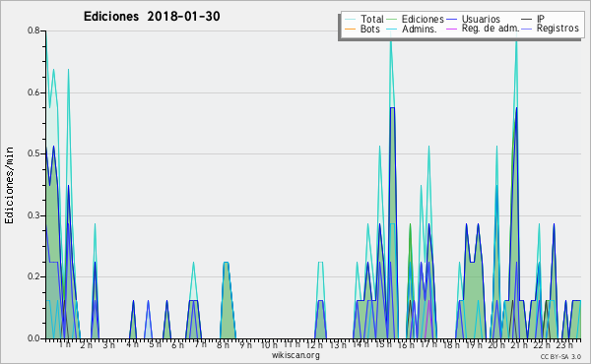Click the Bots legend label

tap(370, 29)
